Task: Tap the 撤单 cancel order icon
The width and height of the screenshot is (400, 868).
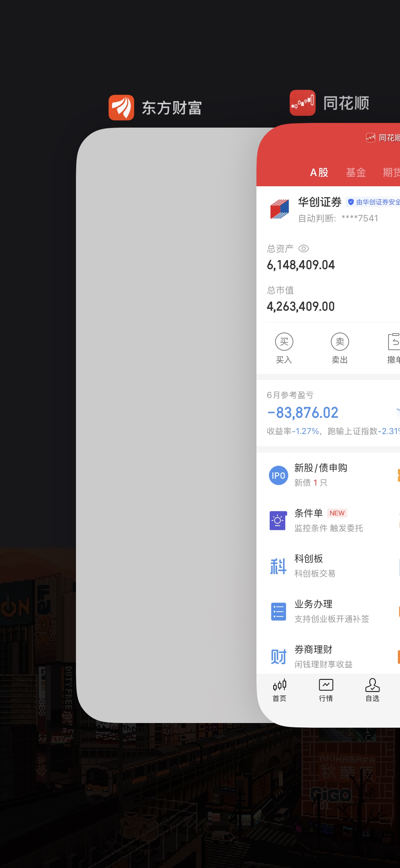Action: coord(393,342)
